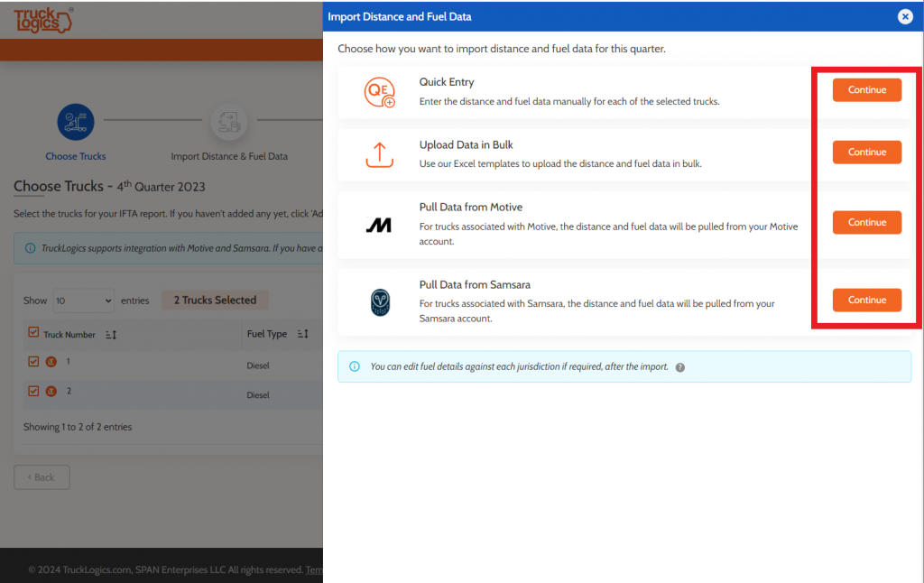Click the info icon in integration banner

click(30, 248)
